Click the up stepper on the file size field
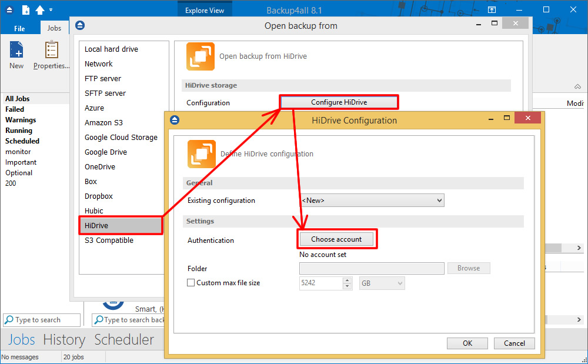Screen dimensions: 588x364 tap(346, 280)
